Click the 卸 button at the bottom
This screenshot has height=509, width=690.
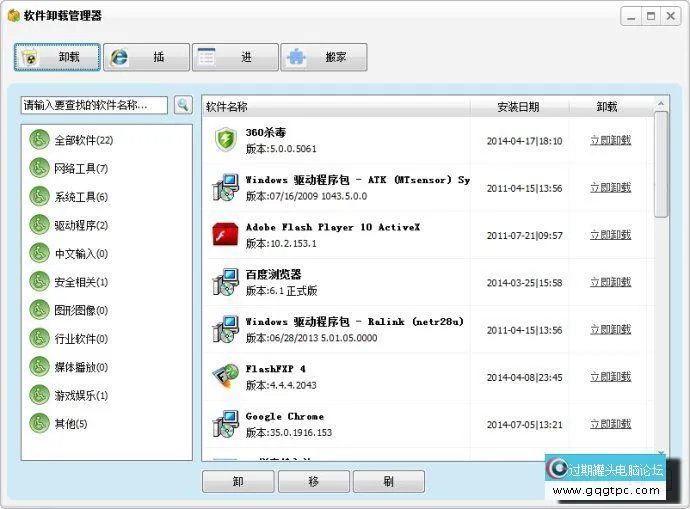[238, 481]
